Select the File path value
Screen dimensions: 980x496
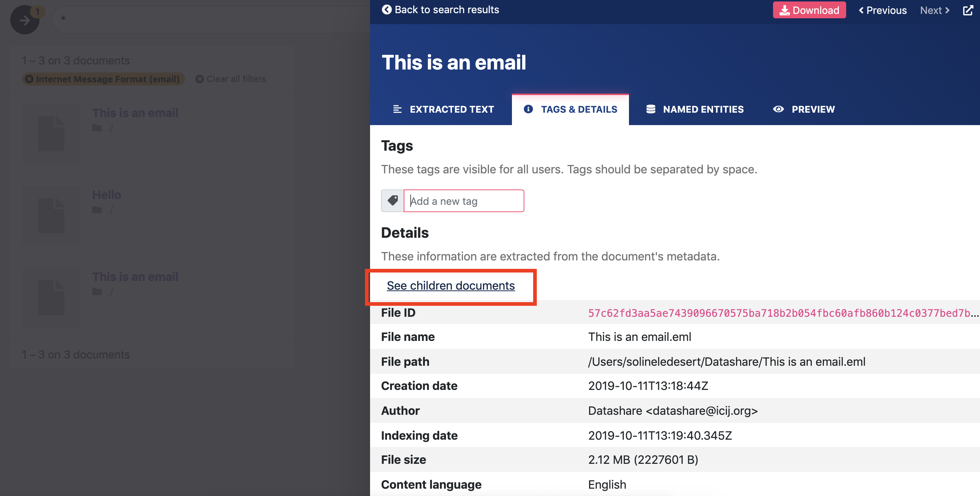point(727,362)
